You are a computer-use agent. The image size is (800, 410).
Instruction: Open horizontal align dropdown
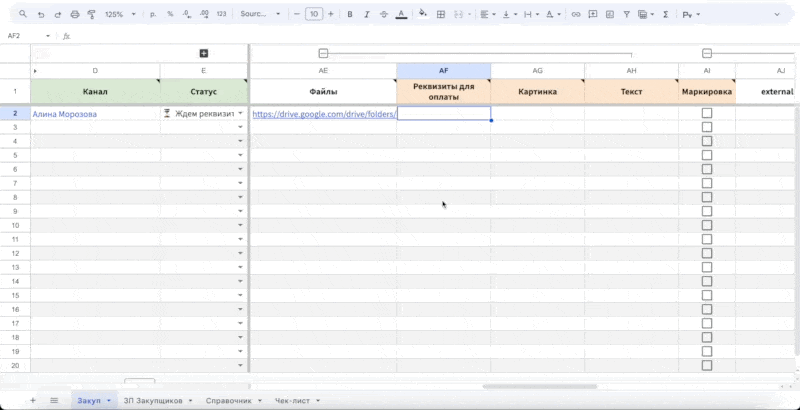tap(488, 14)
